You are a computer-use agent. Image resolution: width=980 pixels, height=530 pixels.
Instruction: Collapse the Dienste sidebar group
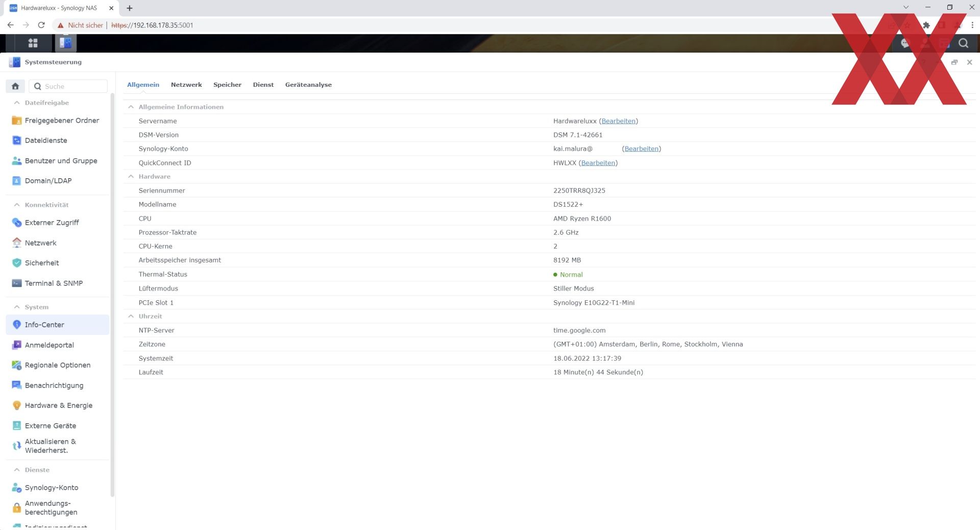click(x=17, y=470)
